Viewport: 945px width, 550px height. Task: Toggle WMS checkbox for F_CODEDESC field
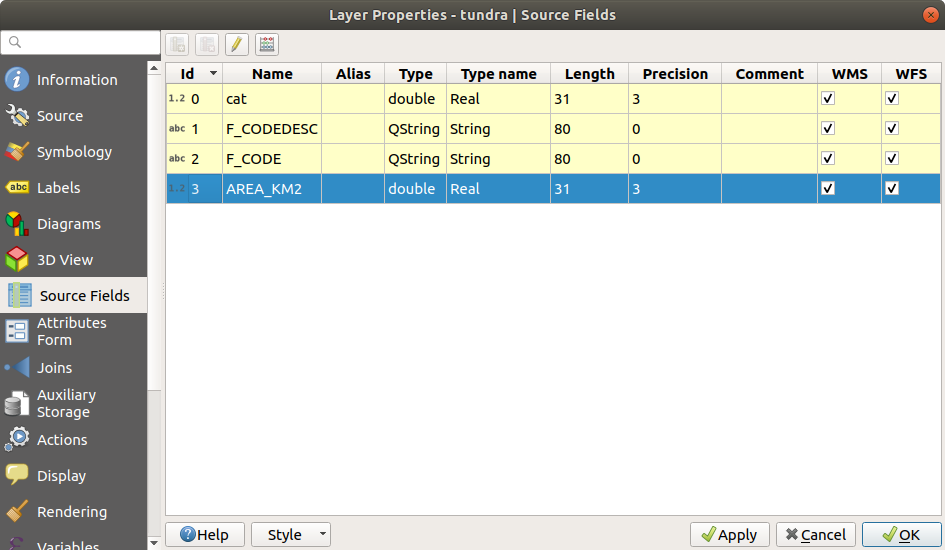(x=828, y=128)
